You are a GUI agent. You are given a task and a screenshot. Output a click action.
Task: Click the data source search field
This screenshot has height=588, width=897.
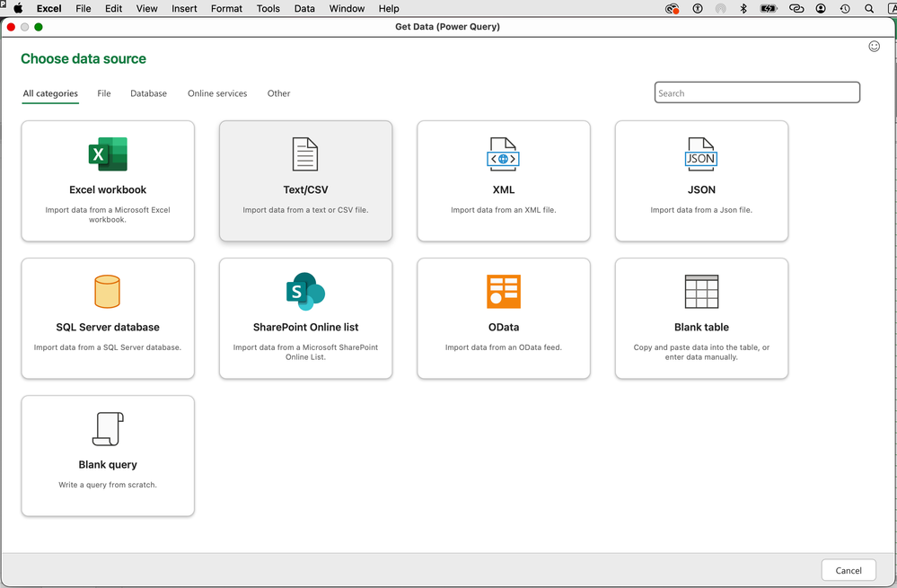[756, 92]
